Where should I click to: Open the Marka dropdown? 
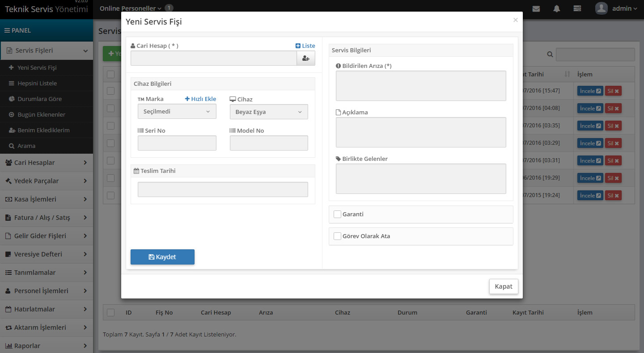coord(177,112)
